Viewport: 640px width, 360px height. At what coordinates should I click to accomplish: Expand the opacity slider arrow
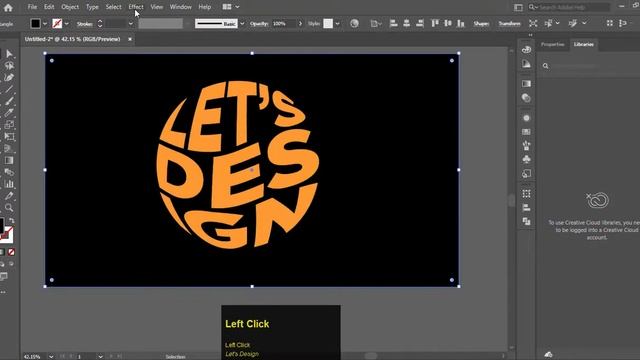[x=300, y=24]
